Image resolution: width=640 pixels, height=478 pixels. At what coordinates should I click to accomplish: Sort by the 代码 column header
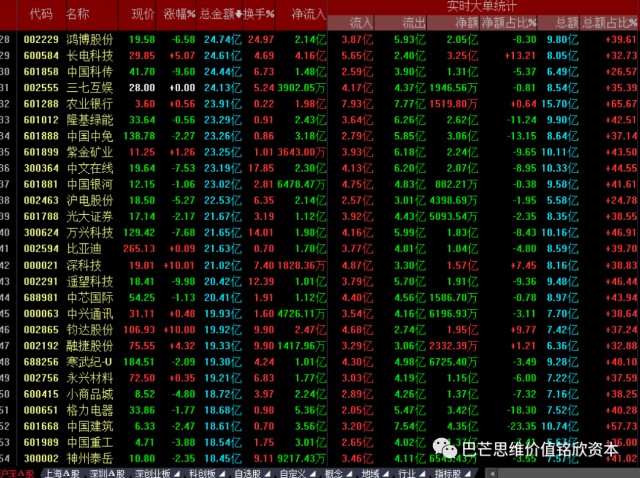tap(41, 14)
